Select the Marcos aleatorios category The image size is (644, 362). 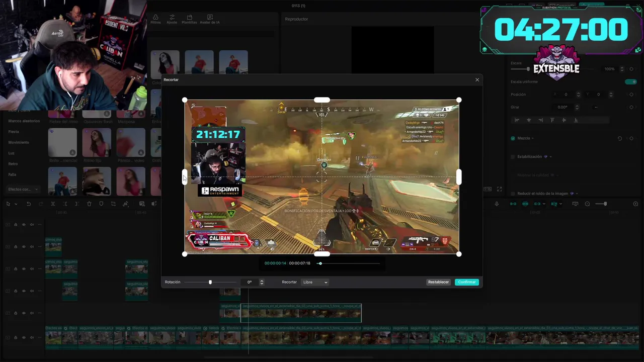point(24,121)
